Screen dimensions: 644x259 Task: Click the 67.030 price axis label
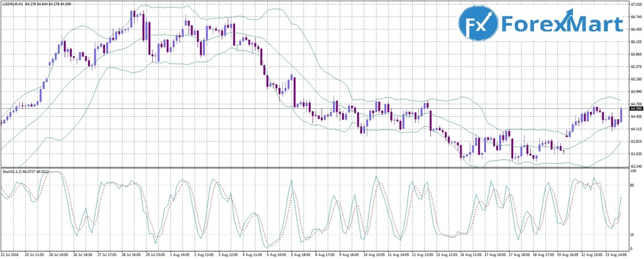pyautogui.click(x=635, y=4)
